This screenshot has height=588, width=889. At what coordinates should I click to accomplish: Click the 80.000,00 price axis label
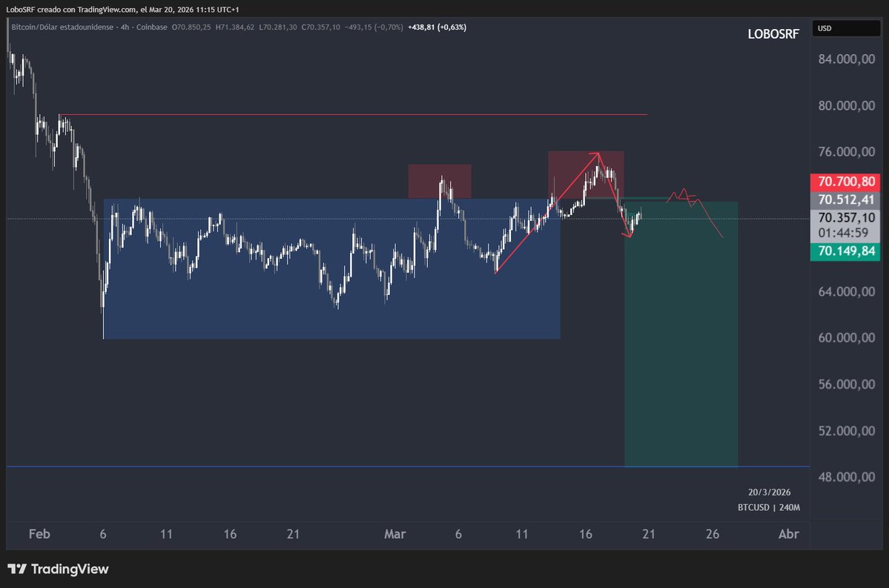coord(847,105)
